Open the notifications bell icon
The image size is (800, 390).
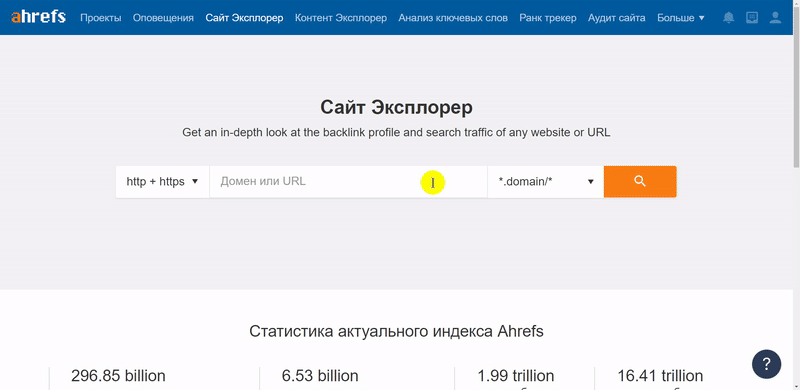(729, 18)
